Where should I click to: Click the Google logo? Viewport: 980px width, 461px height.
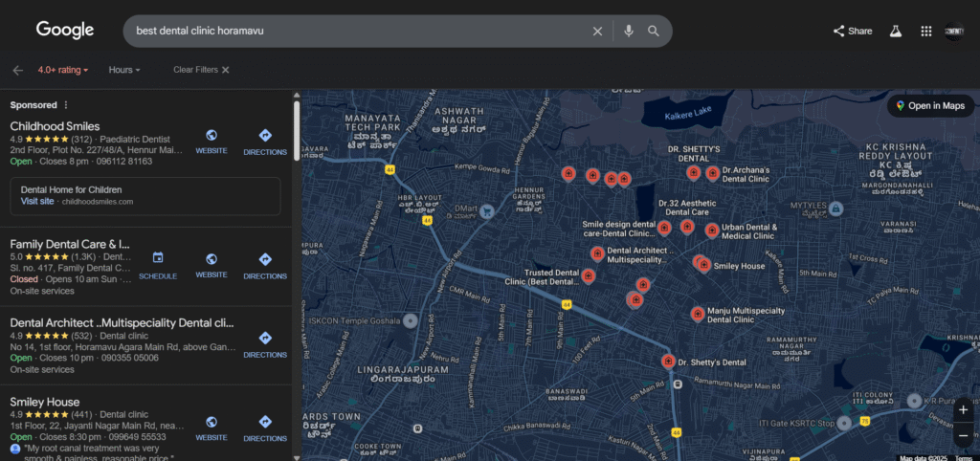tap(65, 30)
